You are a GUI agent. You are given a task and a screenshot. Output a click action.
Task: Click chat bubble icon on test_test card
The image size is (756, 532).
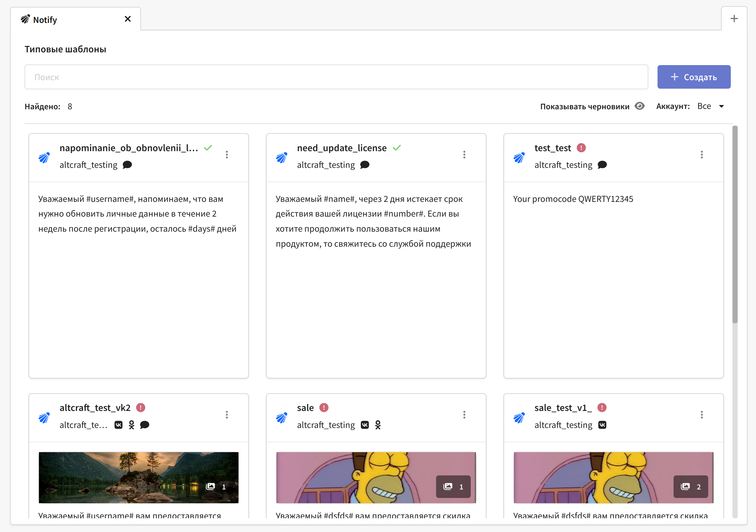click(602, 165)
